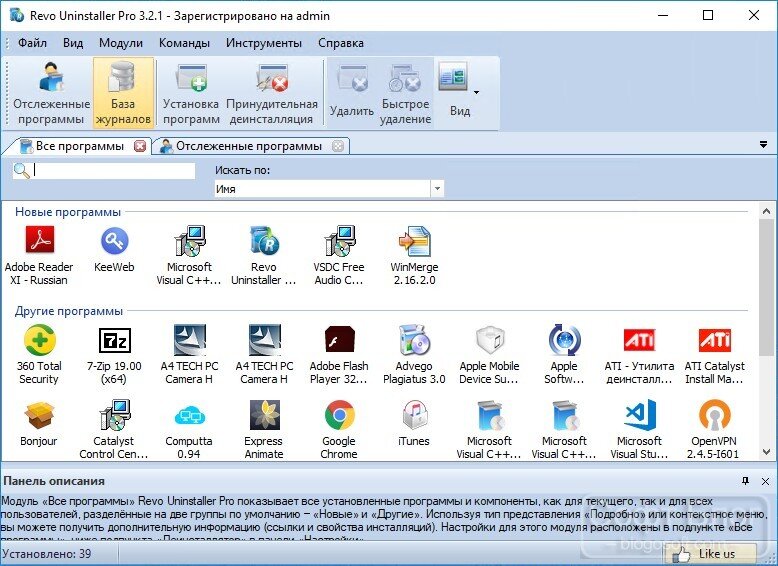Image resolution: width=778 pixels, height=566 pixels.
Task: Close the Отслеженные программы tab
Action: pos(338,146)
